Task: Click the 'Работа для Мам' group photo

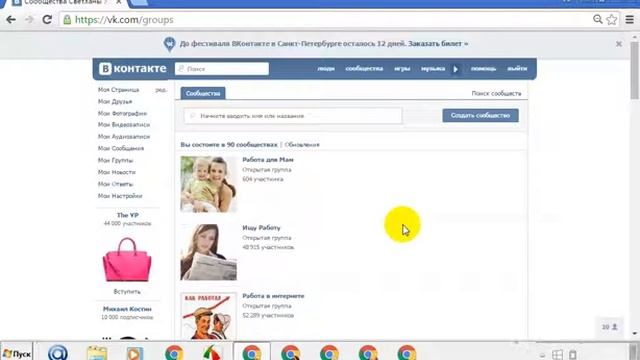Action: pos(209,184)
